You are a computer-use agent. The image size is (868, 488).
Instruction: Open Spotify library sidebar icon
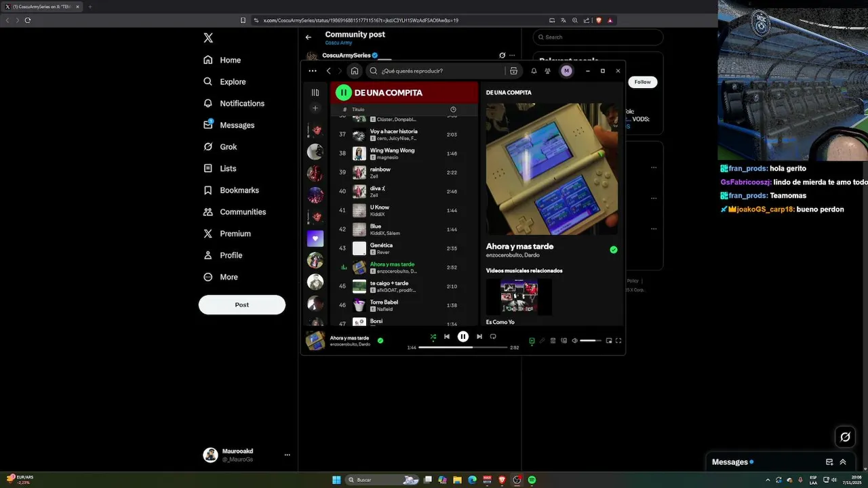tap(315, 92)
